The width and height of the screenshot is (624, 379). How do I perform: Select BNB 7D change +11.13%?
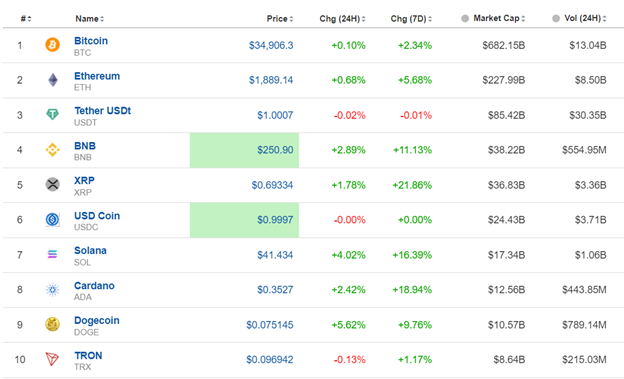(412, 150)
